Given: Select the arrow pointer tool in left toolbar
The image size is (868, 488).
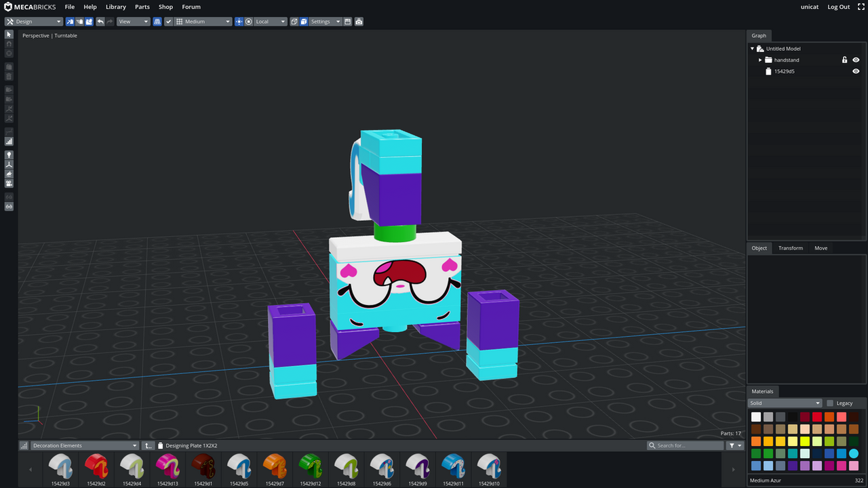Looking at the screenshot, I should (x=9, y=35).
